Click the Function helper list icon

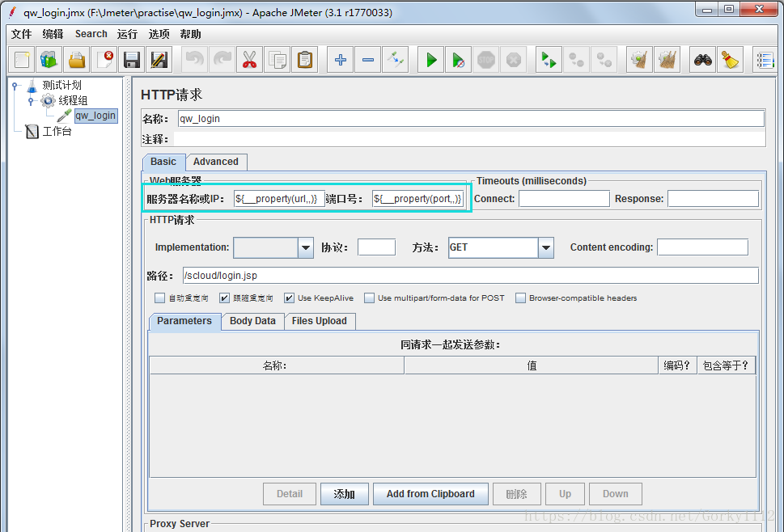pos(765,61)
